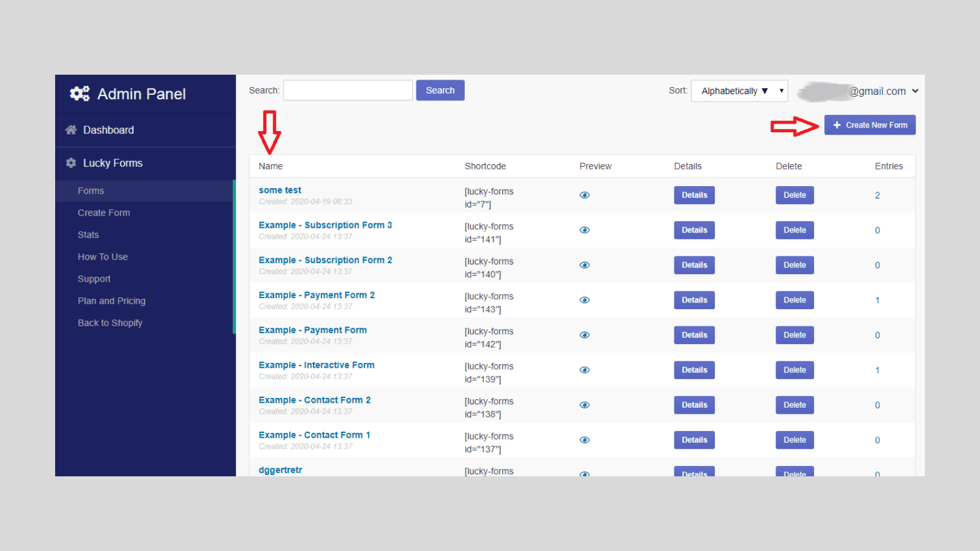Switch to the Forms section in sidebar

tap(91, 190)
